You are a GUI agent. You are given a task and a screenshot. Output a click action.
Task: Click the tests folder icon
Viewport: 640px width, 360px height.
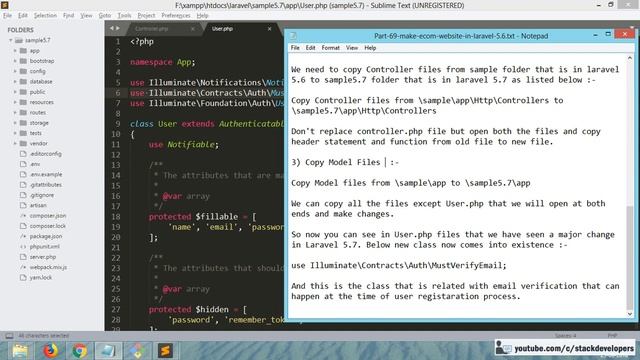[x=23, y=133]
